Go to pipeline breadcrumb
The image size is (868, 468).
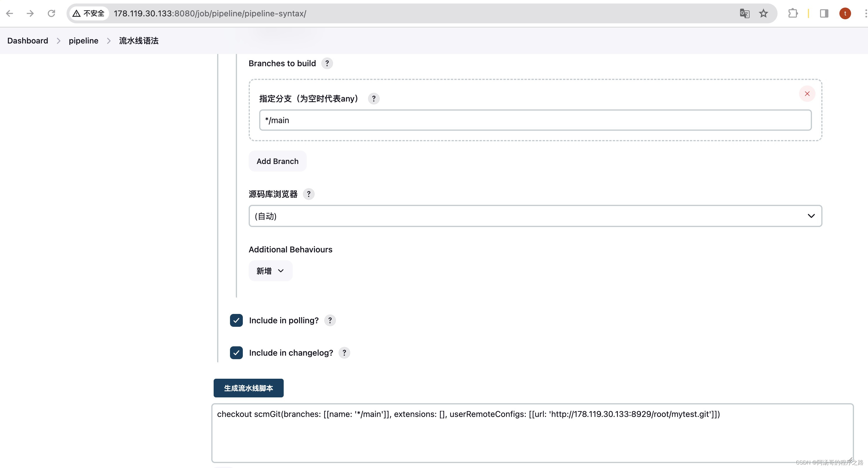click(83, 41)
